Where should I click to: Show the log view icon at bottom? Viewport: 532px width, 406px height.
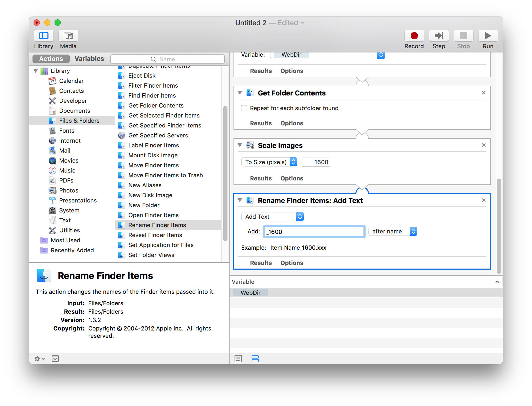(x=238, y=359)
